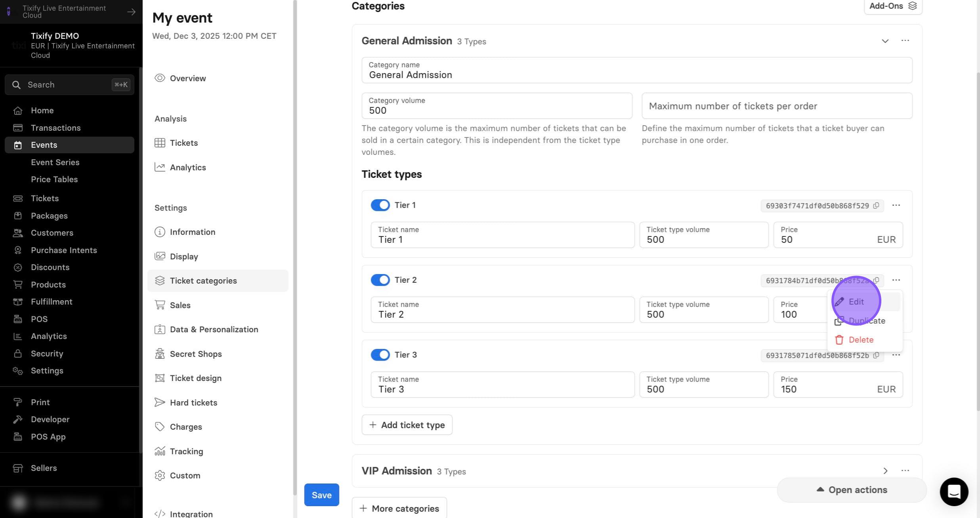Choose Duplicate from Tier 2 menu
The image size is (980, 518).
tap(865, 320)
